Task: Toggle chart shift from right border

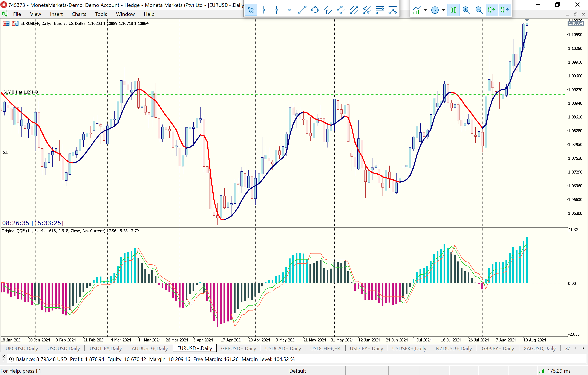Action: click(505, 10)
